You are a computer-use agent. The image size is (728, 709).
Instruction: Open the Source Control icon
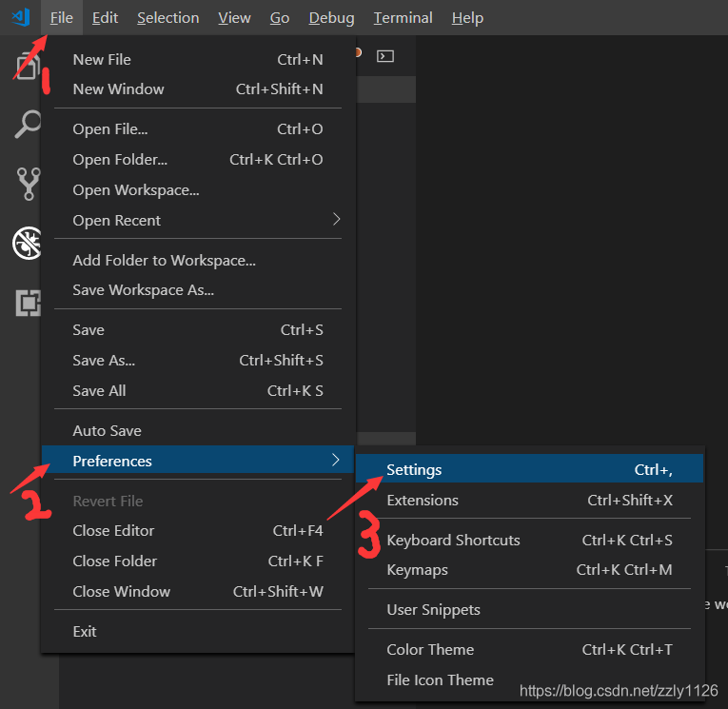click(29, 184)
